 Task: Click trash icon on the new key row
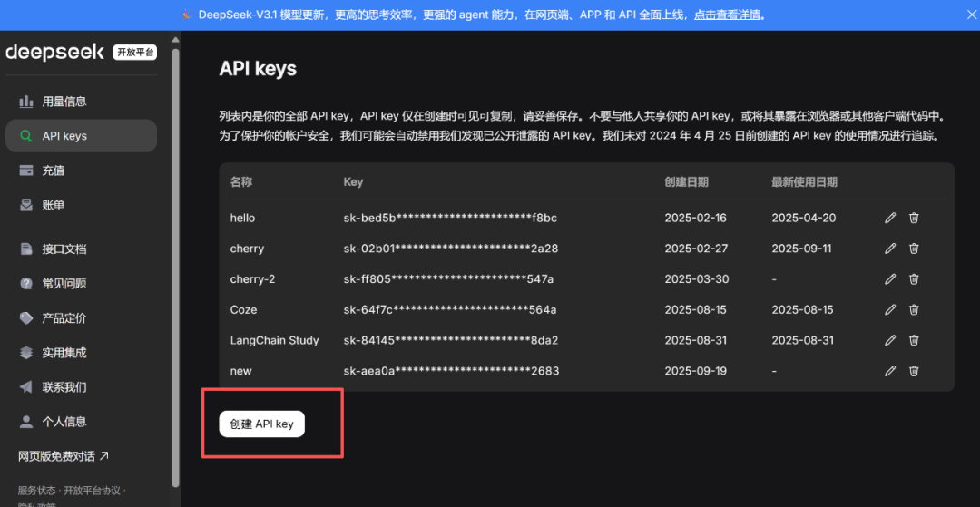coord(914,371)
